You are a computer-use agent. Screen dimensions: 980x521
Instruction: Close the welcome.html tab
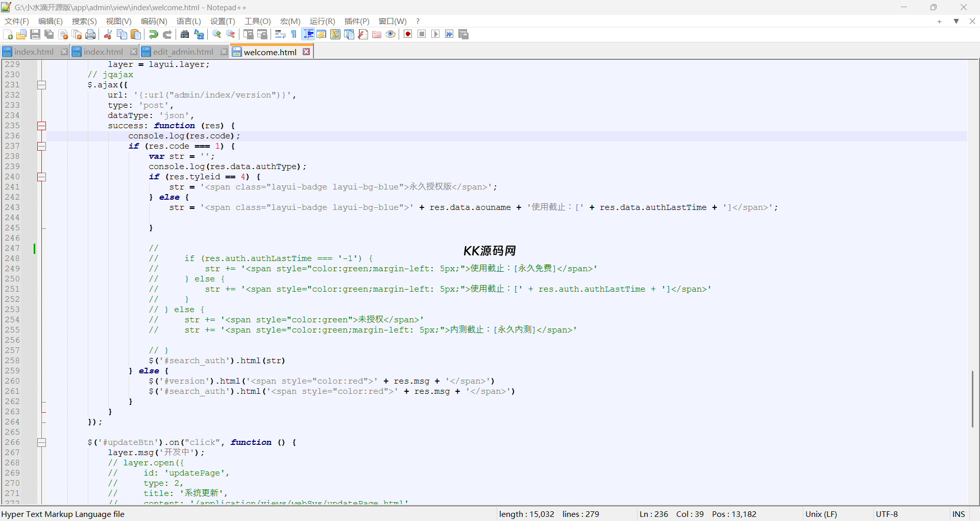point(306,52)
